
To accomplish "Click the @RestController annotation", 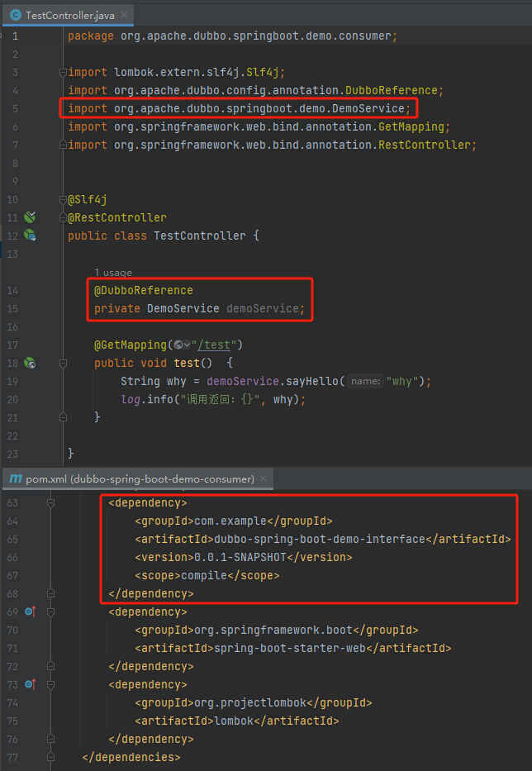I will click(x=117, y=217).
